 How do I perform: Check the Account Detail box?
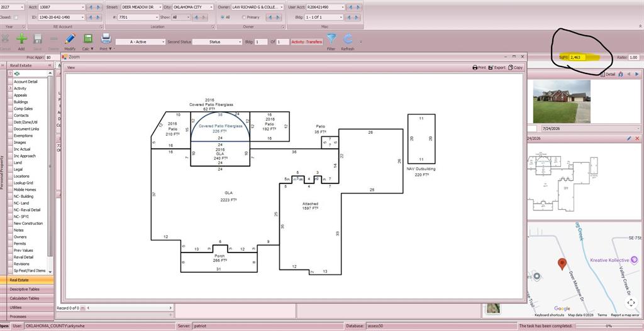click(x=10, y=82)
